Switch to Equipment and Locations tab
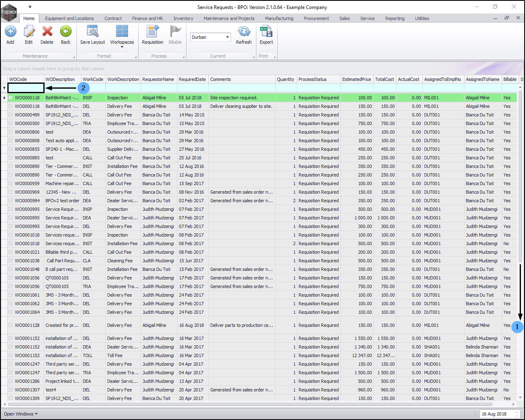Viewport: 525px width, 420px height. (x=70, y=18)
